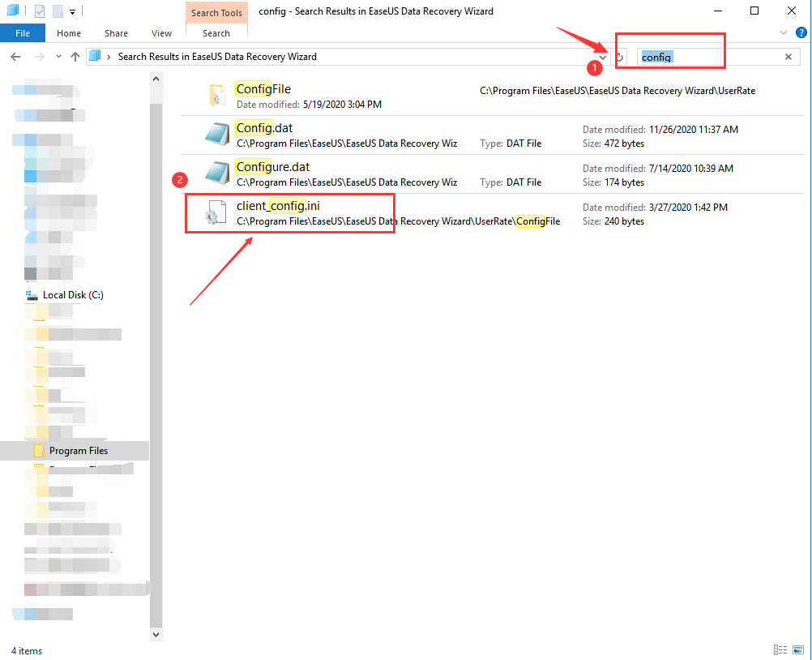Image resolution: width=812 pixels, height=660 pixels.
Task: Go up one folder level
Action: pyautogui.click(x=75, y=57)
